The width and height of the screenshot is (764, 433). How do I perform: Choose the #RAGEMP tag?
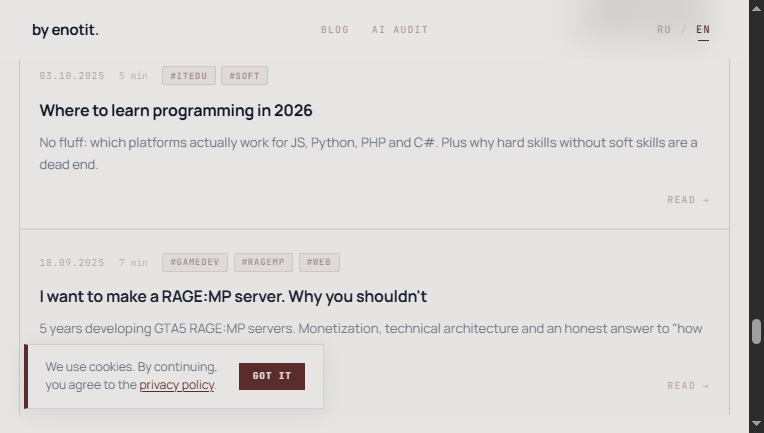tap(263, 263)
